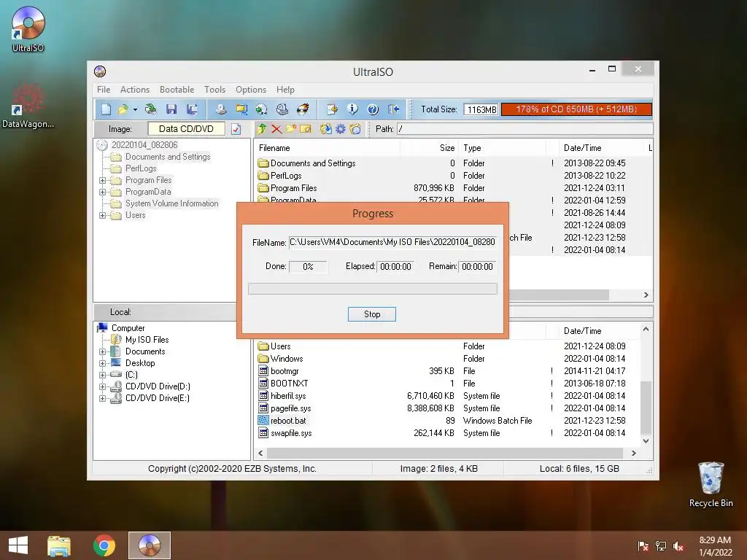Viewport: 747px width, 560px height.
Task: Open the Tools menu
Action: [215, 90]
